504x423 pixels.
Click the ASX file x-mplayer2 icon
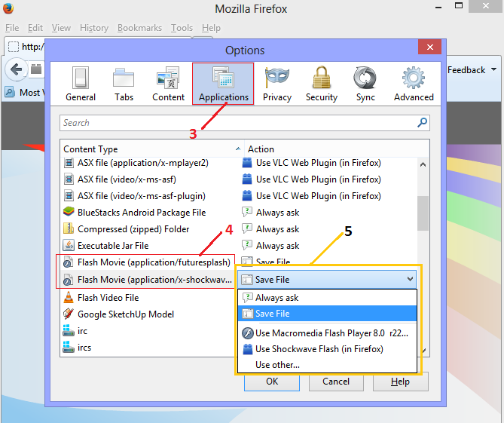69,163
